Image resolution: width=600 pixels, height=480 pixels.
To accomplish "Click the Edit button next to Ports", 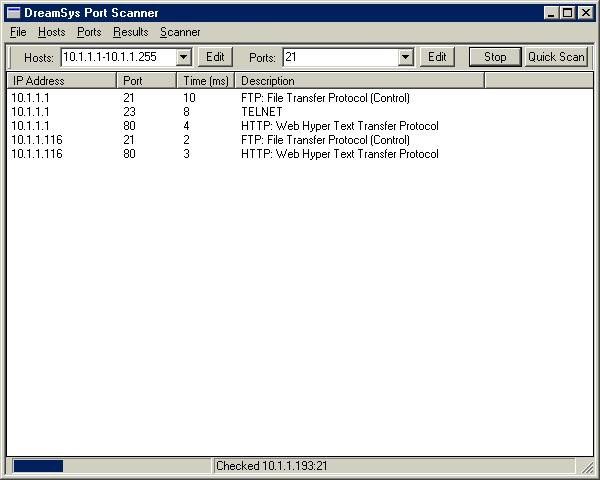I will point(437,57).
